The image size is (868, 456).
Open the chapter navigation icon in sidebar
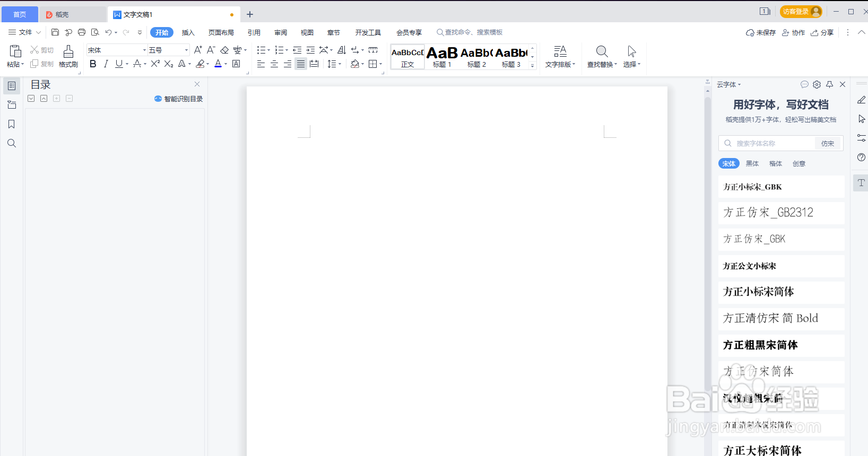pyautogui.click(x=12, y=105)
